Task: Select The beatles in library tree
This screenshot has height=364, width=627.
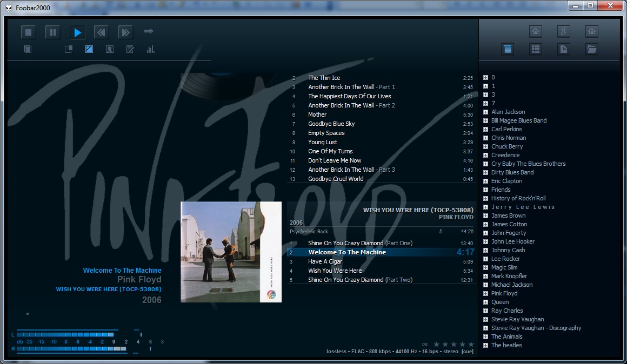Action: click(x=506, y=345)
